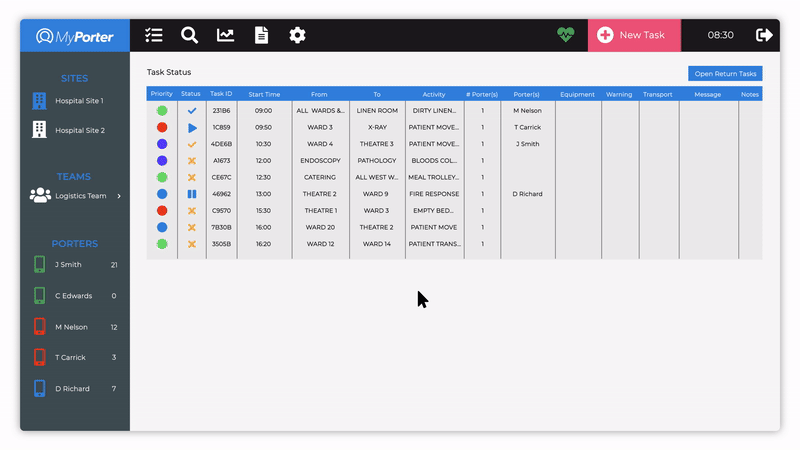Click 'FIRE RESPONSE' activity cell
Viewport: 800px width, 450px height.
(434, 194)
